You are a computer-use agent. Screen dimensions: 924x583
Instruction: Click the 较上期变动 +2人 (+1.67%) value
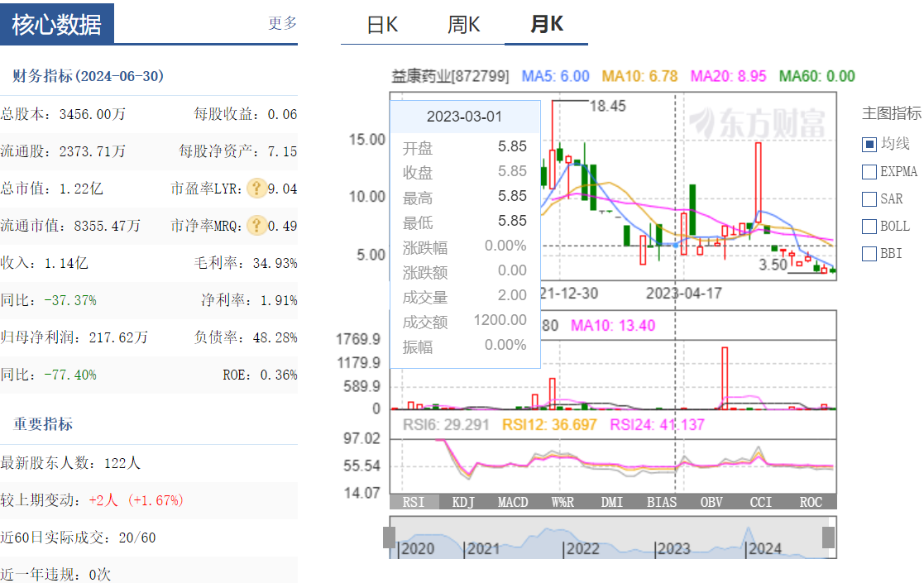(136, 500)
